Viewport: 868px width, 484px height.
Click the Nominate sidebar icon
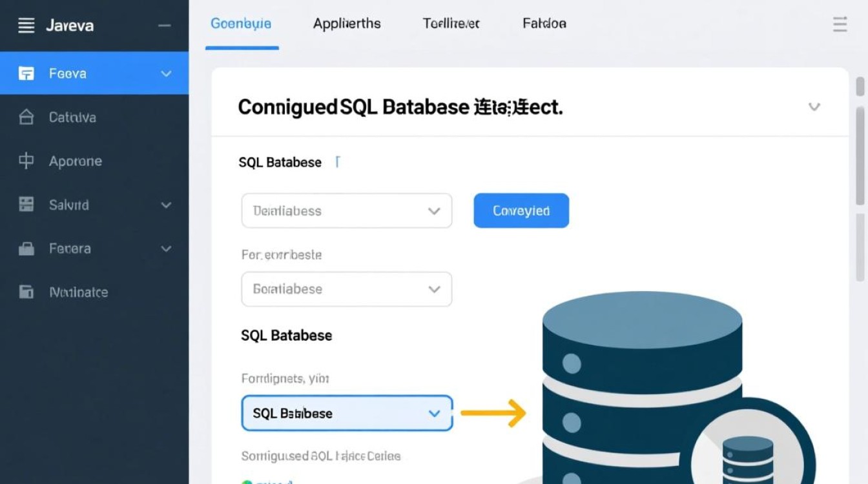(x=26, y=292)
